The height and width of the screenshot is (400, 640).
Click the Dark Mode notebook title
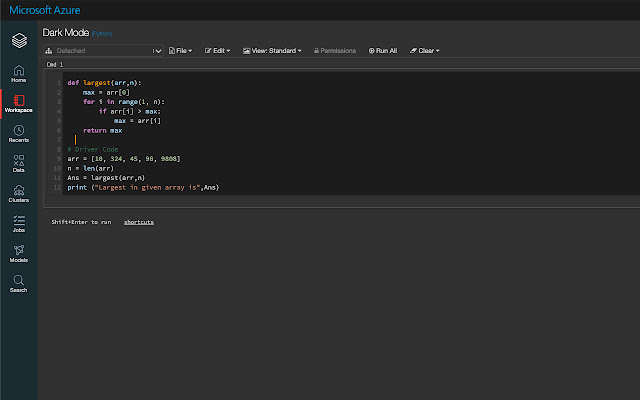(66, 33)
